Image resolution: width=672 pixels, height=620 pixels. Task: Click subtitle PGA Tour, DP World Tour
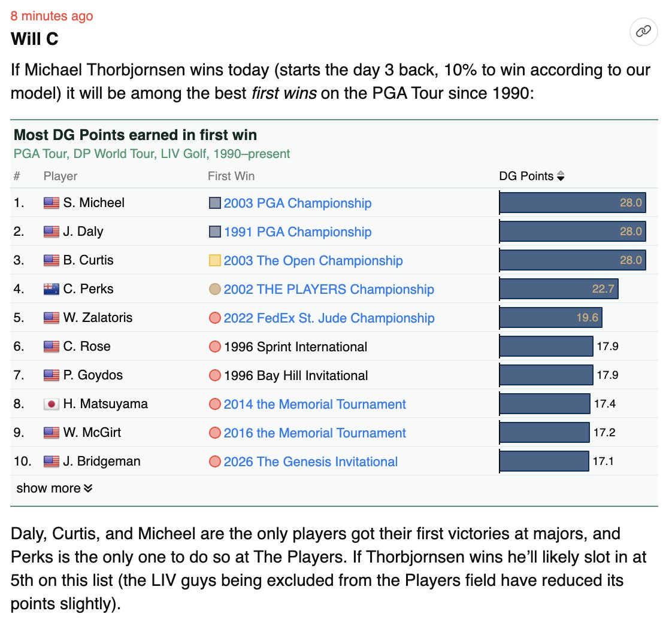pos(152,154)
